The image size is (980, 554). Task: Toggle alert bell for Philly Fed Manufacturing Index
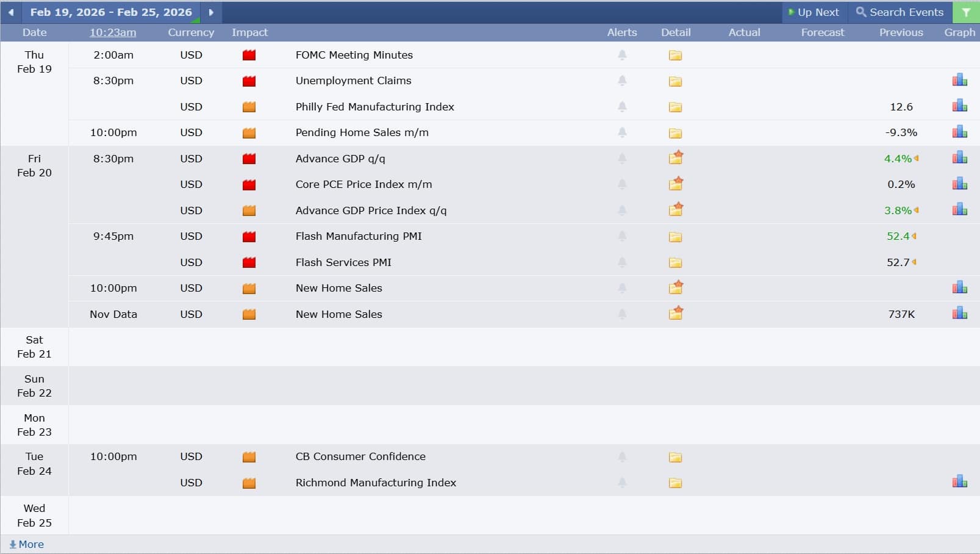622,107
